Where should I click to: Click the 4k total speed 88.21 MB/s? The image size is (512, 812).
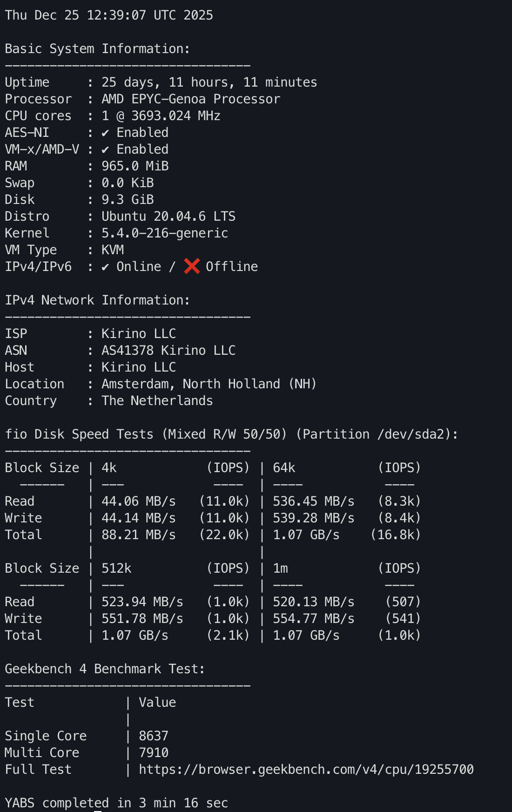pos(138,535)
